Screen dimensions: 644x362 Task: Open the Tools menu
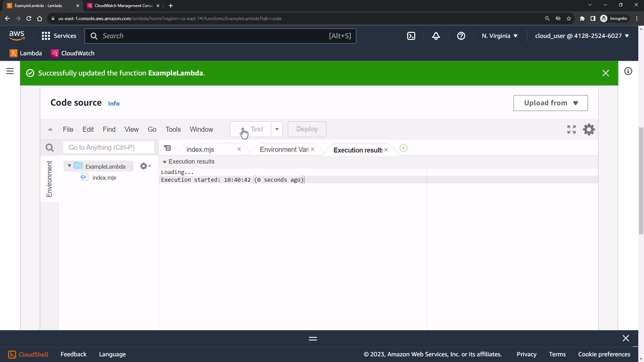[x=173, y=129]
